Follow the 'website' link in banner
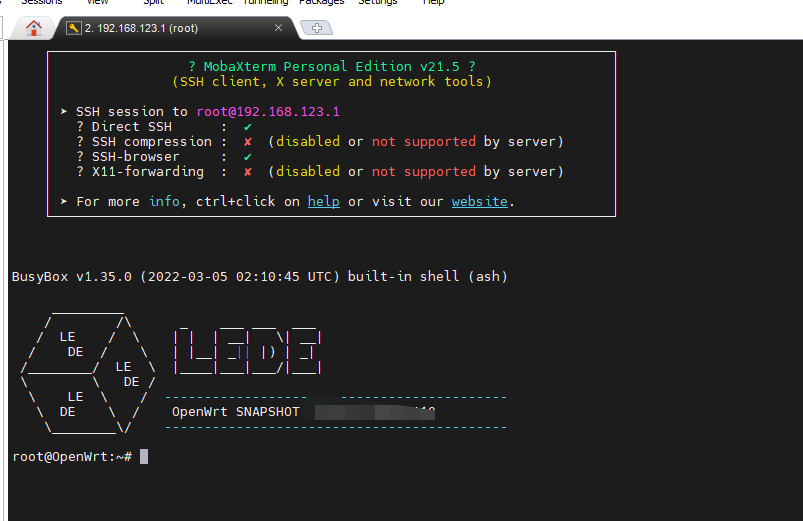This screenshot has height=521, width=803. pos(479,201)
